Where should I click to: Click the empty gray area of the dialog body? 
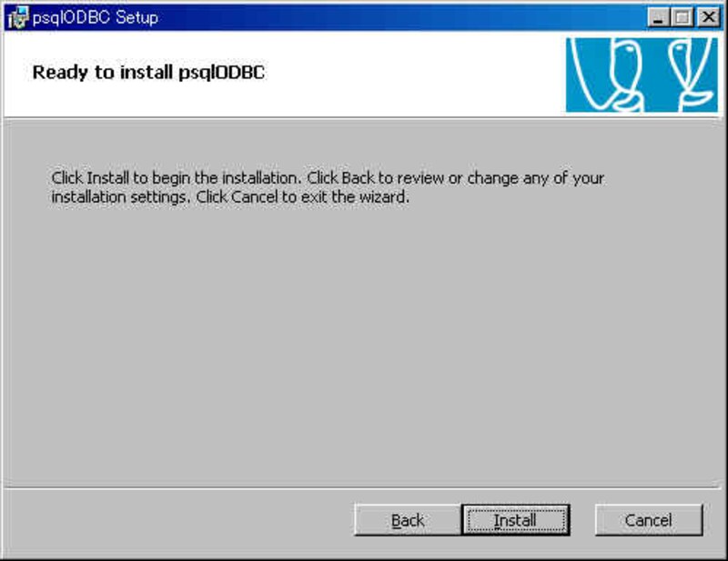coord(362,344)
